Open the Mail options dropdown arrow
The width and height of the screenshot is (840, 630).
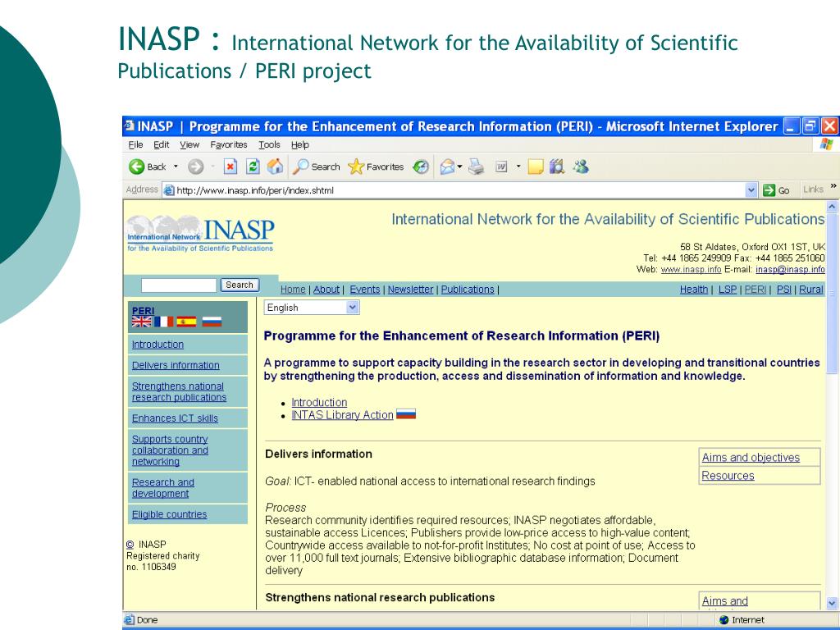point(459,167)
